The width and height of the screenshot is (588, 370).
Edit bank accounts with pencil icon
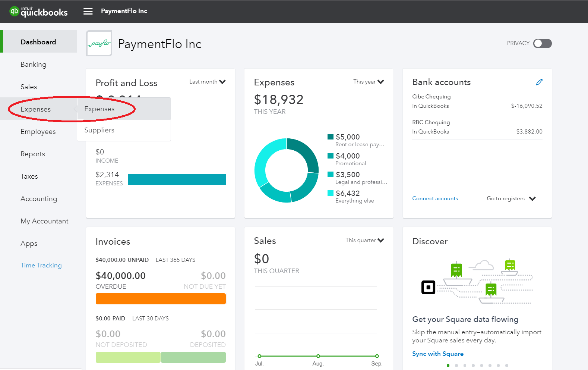point(539,82)
